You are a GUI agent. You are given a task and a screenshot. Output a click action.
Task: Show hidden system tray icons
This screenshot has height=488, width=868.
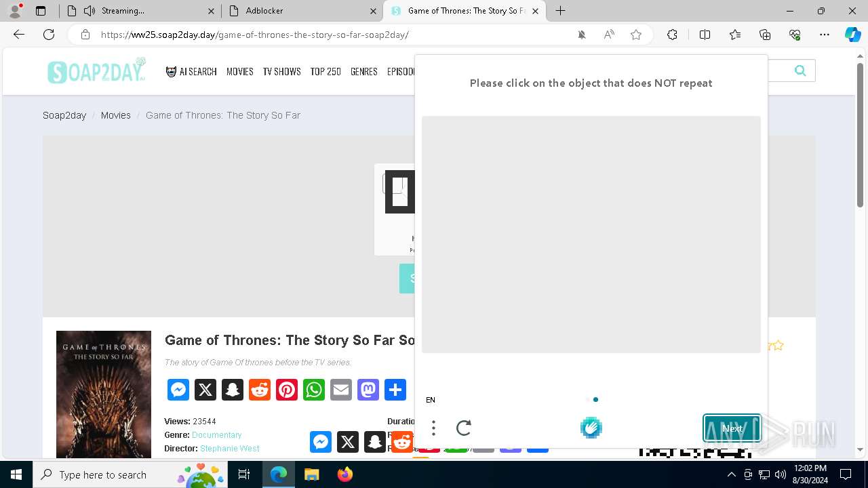(731, 474)
